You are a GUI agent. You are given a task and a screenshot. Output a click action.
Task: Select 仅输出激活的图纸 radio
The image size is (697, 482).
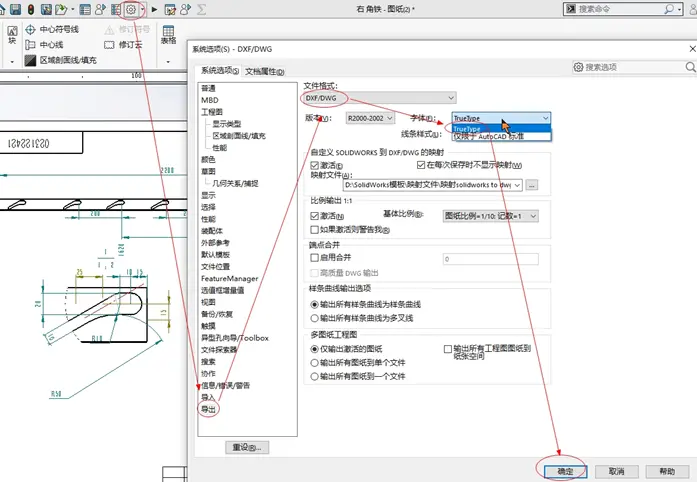coord(315,349)
